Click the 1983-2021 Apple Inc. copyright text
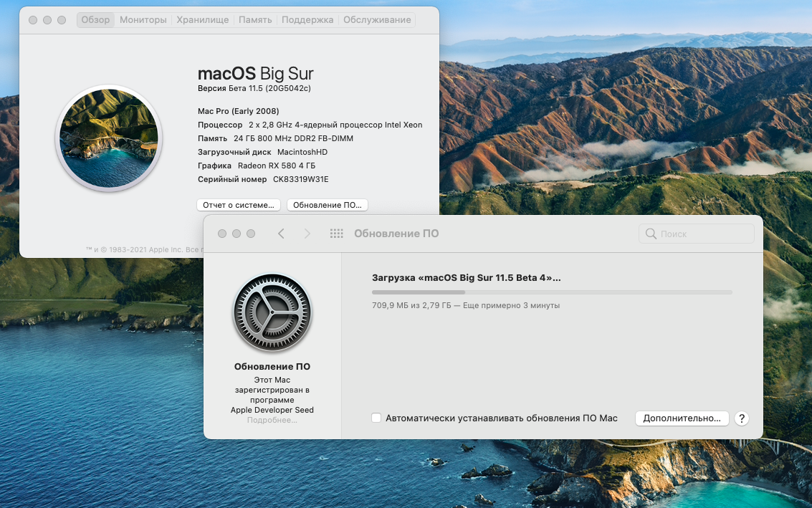Screen dimensions: 812x508 (x=146, y=249)
